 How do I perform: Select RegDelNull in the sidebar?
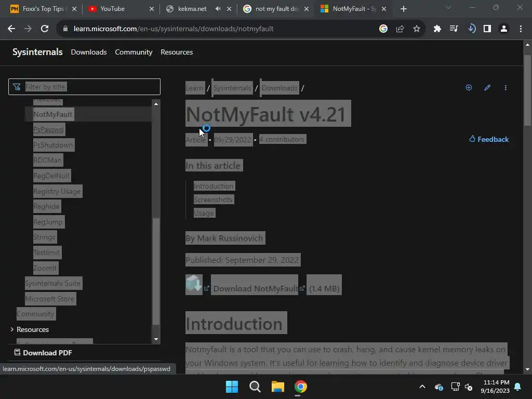51,176
